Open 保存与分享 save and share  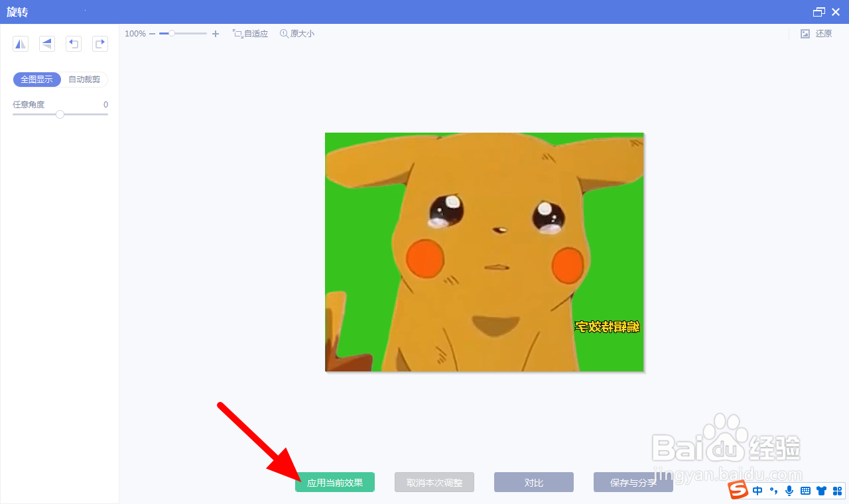[x=633, y=482]
